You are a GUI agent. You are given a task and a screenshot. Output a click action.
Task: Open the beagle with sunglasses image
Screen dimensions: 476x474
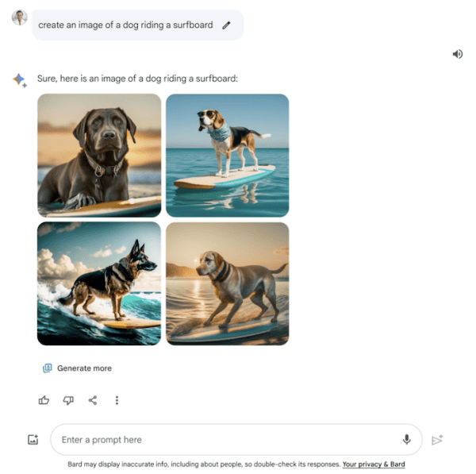click(x=228, y=156)
